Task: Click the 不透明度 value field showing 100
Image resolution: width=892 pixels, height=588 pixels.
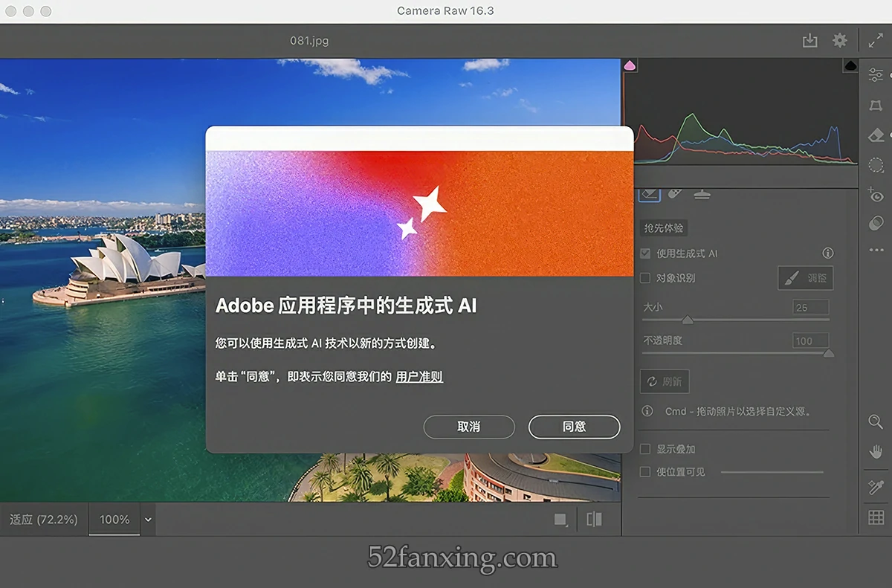Action: pos(810,340)
